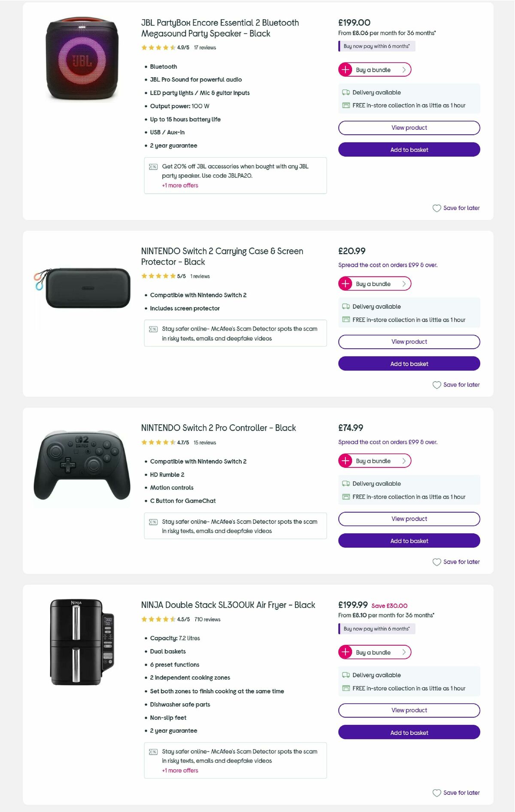Click the pink plus icon on JBL bundle pill

pyautogui.click(x=346, y=69)
